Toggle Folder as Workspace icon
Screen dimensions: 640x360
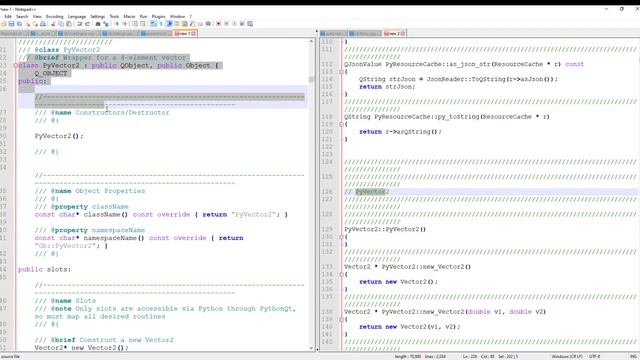tap(200, 24)
